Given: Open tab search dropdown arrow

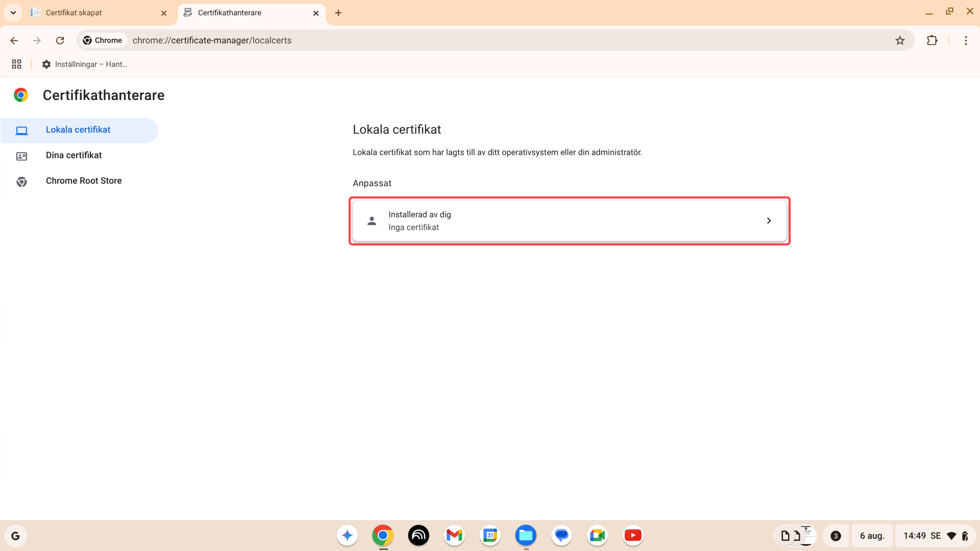Looking at the screenshot, I should (13, 12).
